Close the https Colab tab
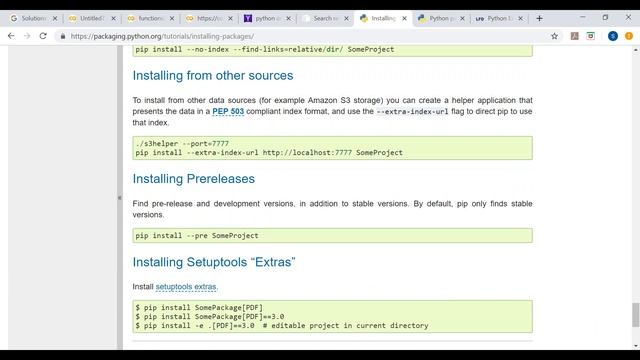This screenshot has width=640, height=360. click(230, 18)
